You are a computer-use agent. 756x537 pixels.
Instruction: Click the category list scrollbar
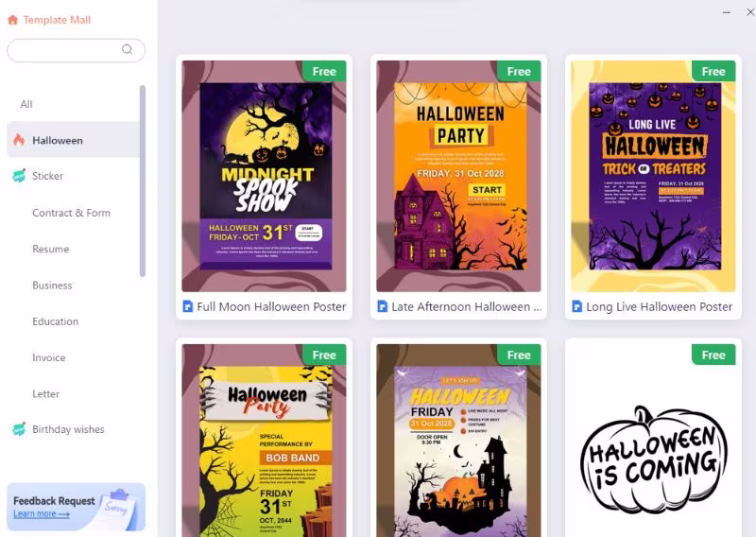tap(143, 181)
